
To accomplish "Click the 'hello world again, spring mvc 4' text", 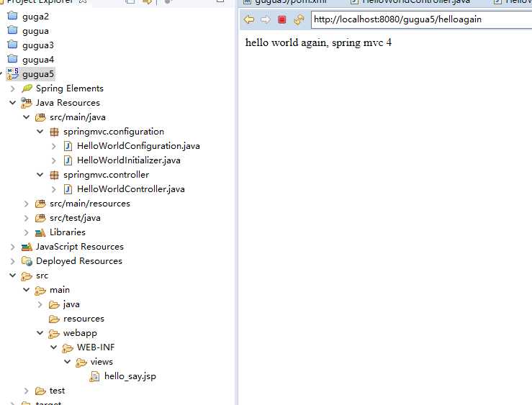I will pyautogui.click(x=318, y=42).
